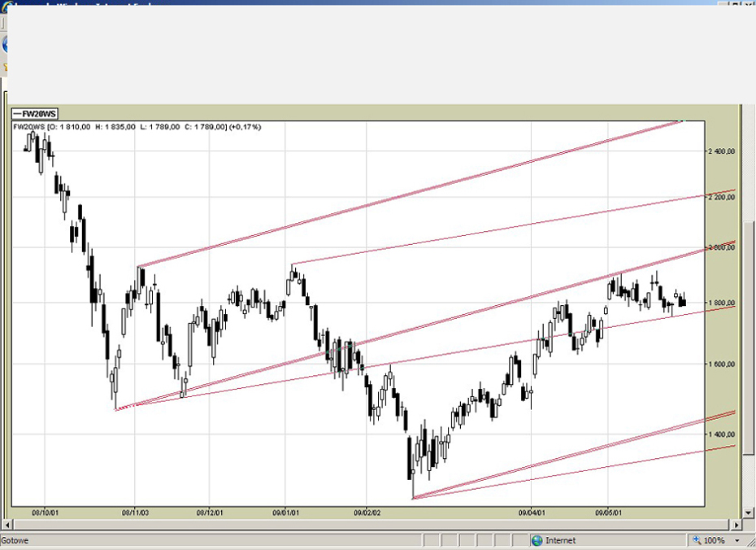Click the 09/05/01 date axis label

pos(609,513)
